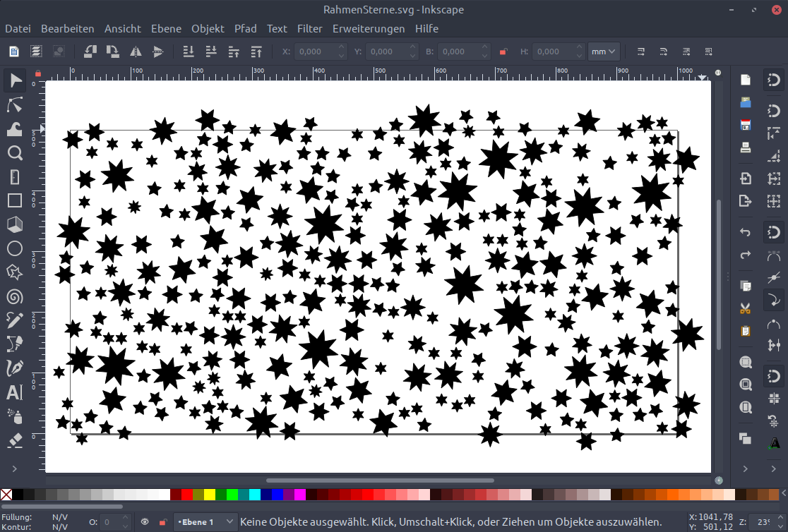
Task: Select the Text tool
Action: (x=15, y=392)
